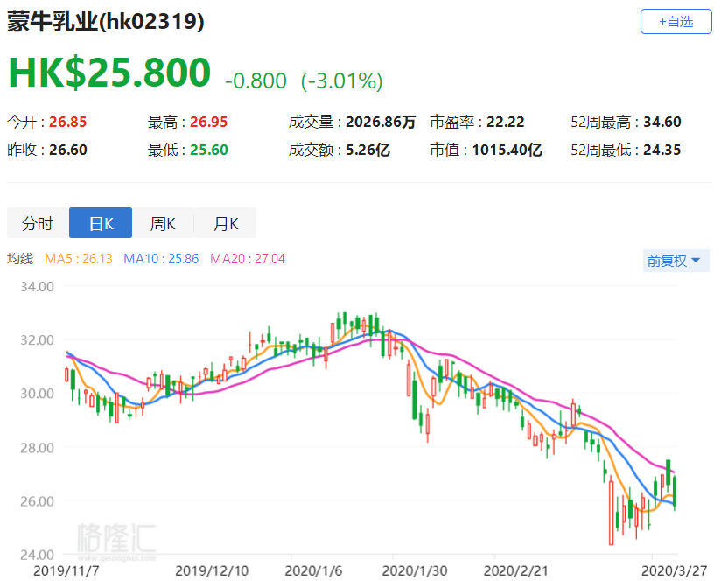Click the 24.00 price axis label
Viewport: 728px width, 581px height.
[x=37, y=555]
